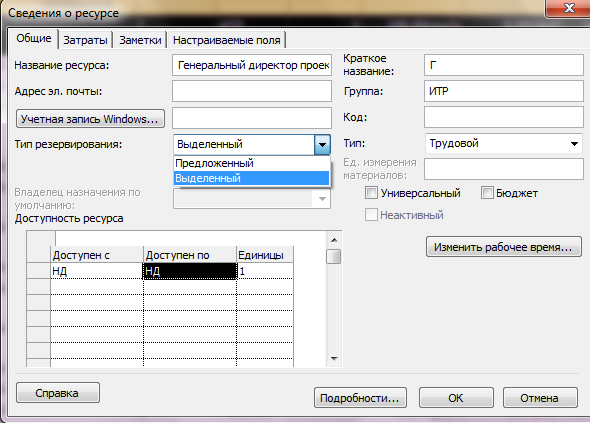Image resolution: width=590 pixels, height=423 pixels.
Task: Open the Настраиваемые поля tab
Action: [227, 40]
